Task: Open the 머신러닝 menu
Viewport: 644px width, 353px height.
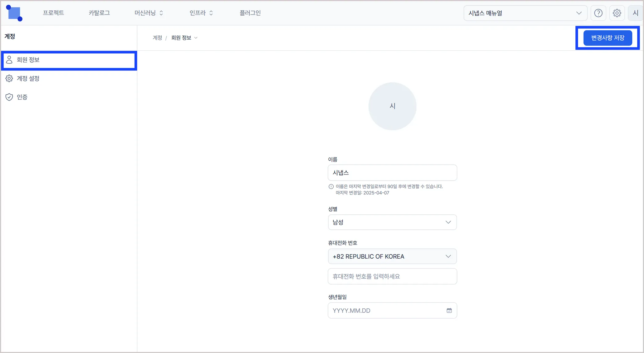Action: pyautogui.click(x=149, y=13)
